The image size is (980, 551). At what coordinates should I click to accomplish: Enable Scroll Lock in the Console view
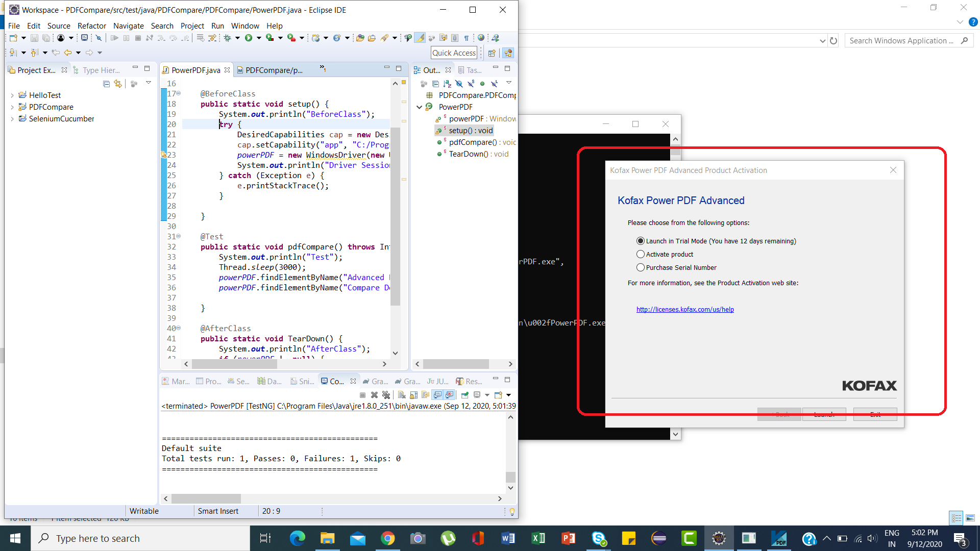pyautogui.click(x=413, y=394)
